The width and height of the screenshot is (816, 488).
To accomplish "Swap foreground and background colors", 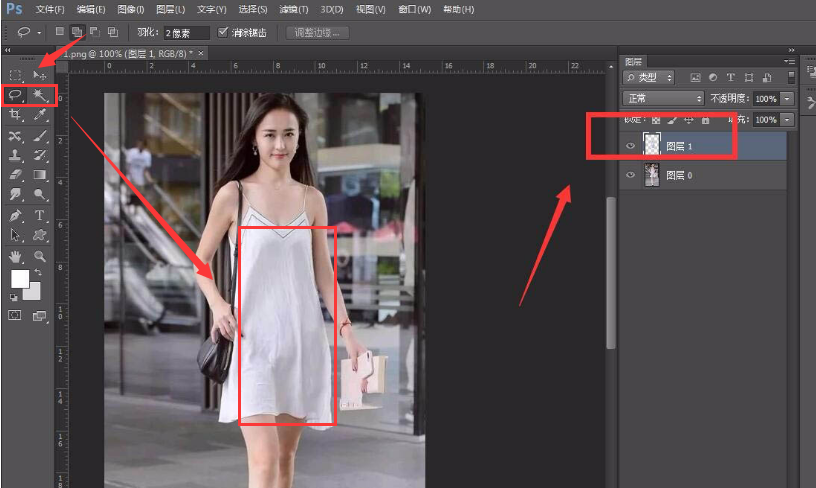I will coord(38,272).
